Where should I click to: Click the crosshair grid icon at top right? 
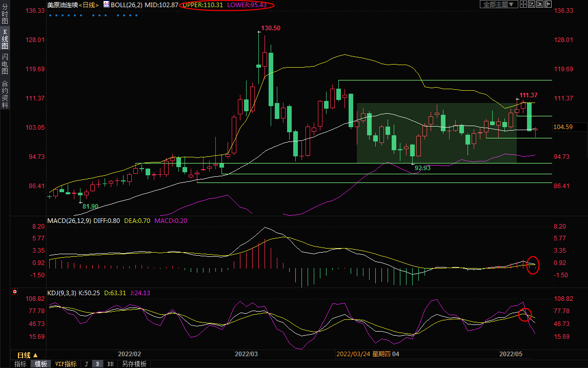[x=524, y=5]
